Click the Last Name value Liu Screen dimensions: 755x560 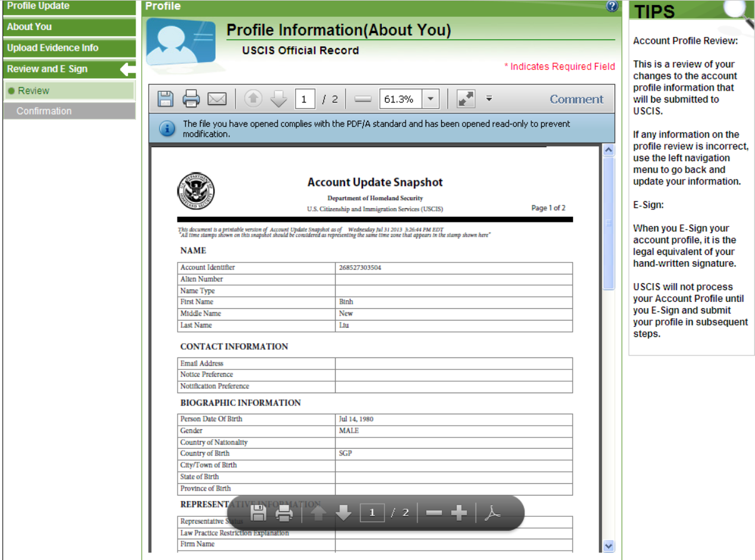pyautogui.click(x=344, y=325)
